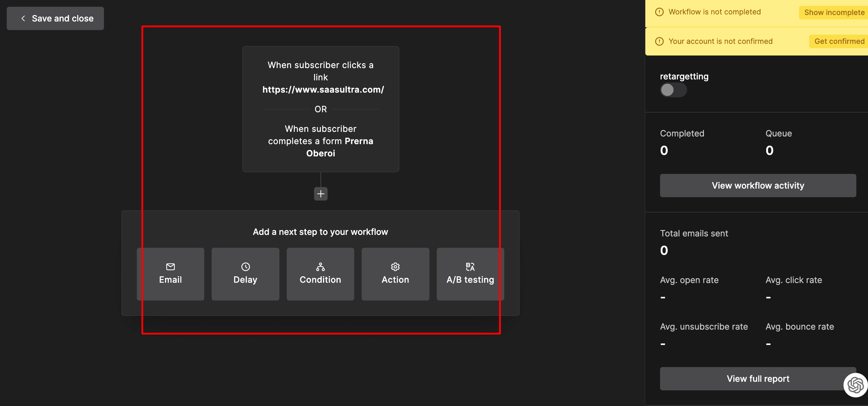The image size is (868, 406).
Task: Click warning icon next to Workflow is not completed
Action: pyautogui.click(x=659, y=12)
